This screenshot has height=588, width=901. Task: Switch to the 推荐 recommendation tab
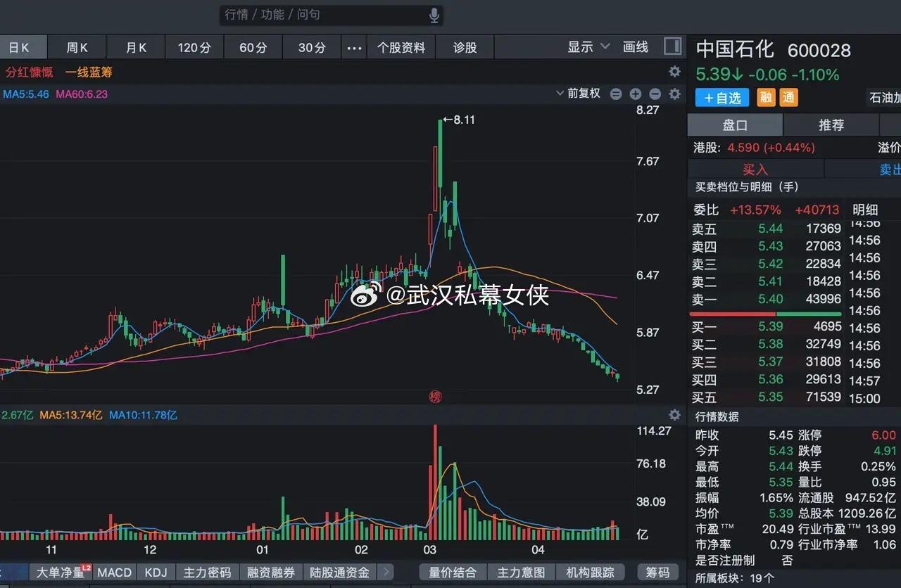[831, 124]
